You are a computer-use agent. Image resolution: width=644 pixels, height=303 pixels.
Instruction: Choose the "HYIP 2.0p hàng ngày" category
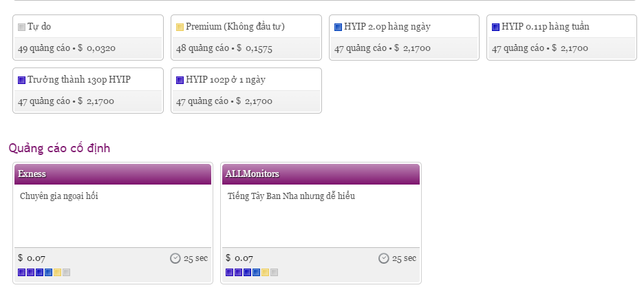tap(391, 27)
